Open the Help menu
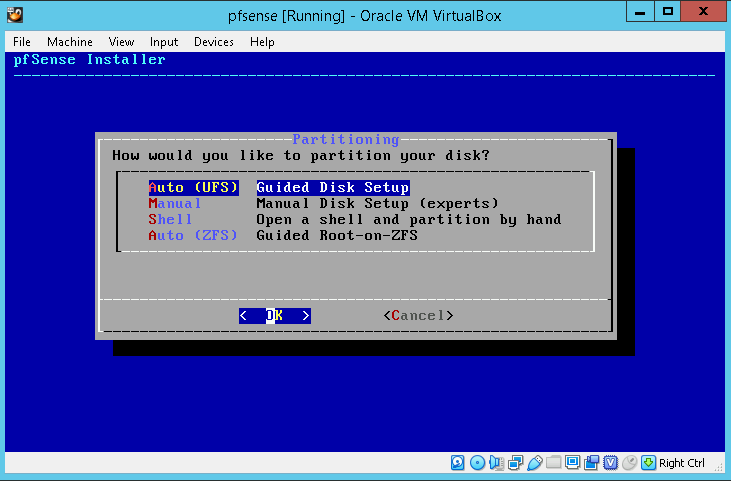This screenshot has height=481, width=731. click(x=262, y=42)
